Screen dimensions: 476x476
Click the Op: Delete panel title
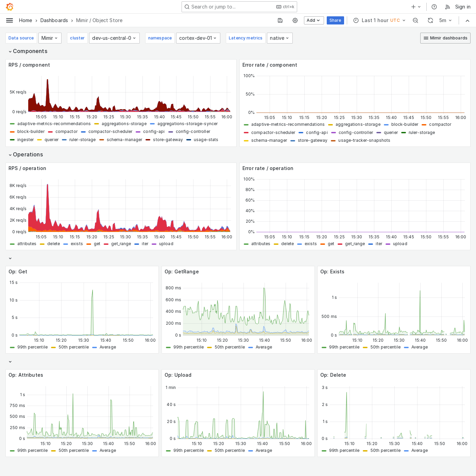pos(333,375)
